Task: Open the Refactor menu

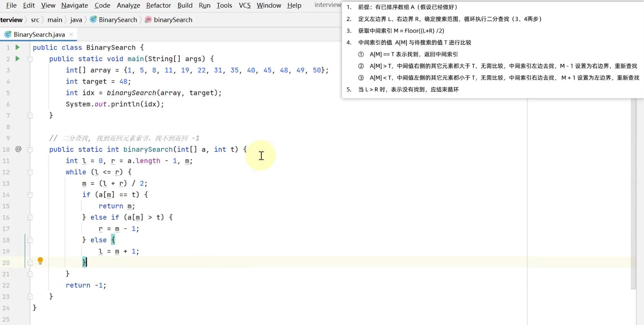Action: tap(158, 5)
